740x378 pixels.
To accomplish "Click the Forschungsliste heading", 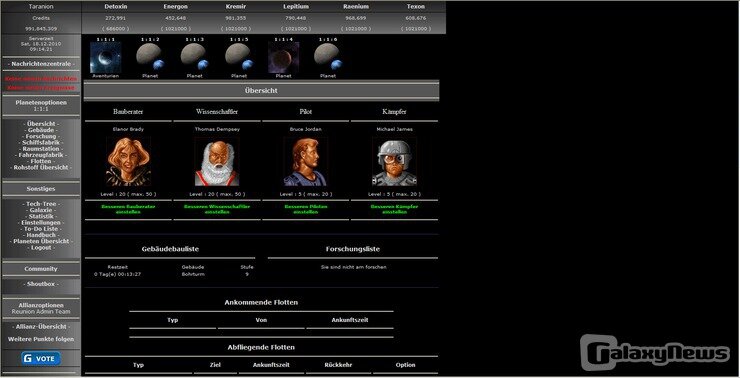I will click(x=353, y=249).
